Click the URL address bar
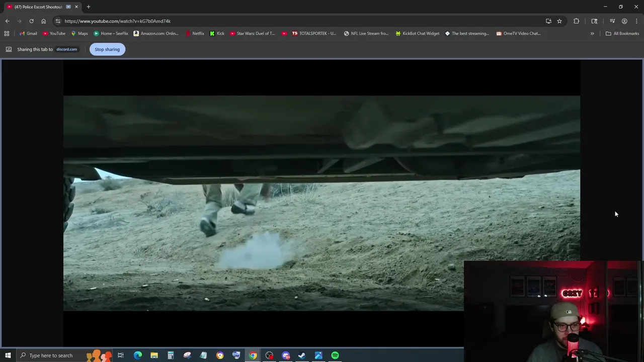The height and width of the screenshot is (362, 644). 302,21
